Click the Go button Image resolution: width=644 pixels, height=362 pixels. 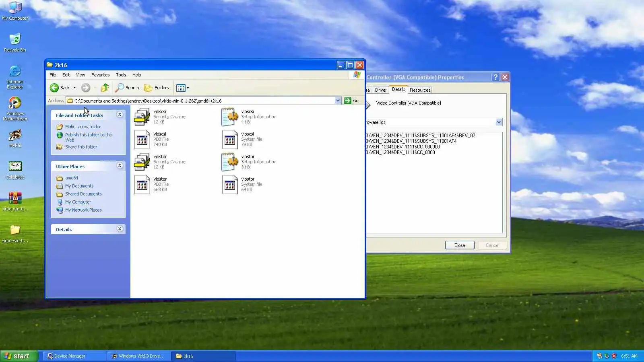pos(352,101)
